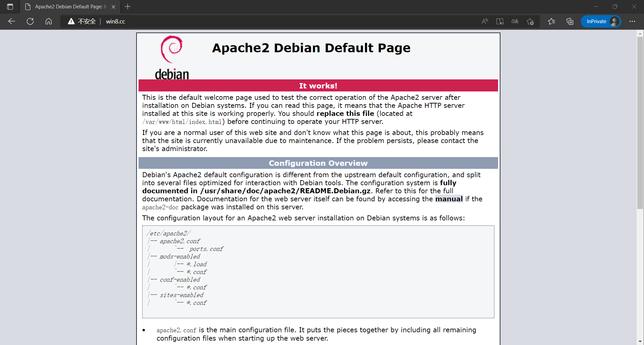Open the translate page icon

[x=515, y=21]
